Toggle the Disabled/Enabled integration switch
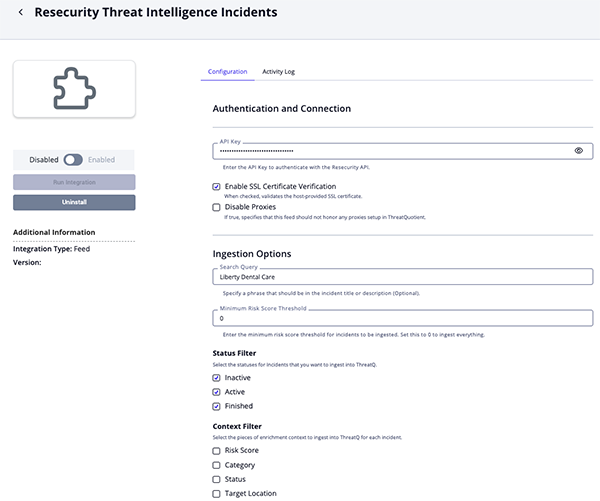 pyautogui.click(x=72, y=159)
